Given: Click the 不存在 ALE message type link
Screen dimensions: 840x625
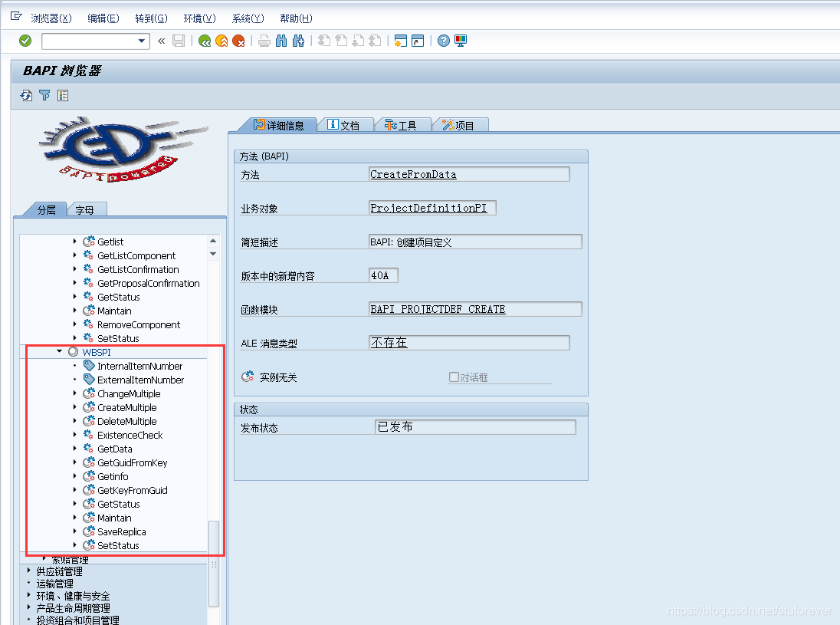Looking at the screenshot, I should [389, 343].
